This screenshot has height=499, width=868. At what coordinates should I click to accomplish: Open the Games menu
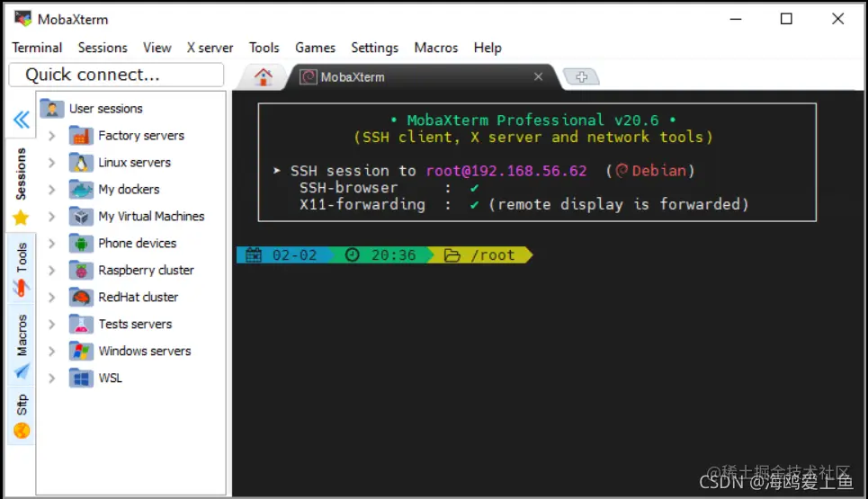(315, 48)
